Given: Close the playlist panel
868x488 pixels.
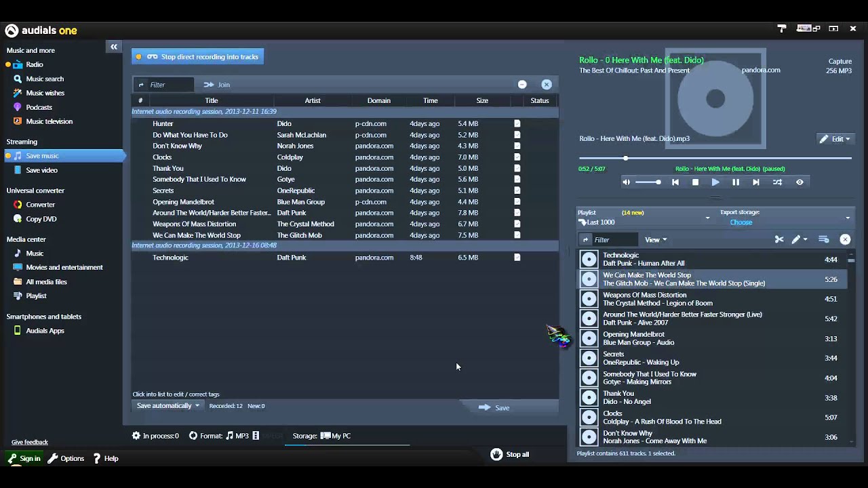Looking at the screenshot, I should [x=845, y=239].
